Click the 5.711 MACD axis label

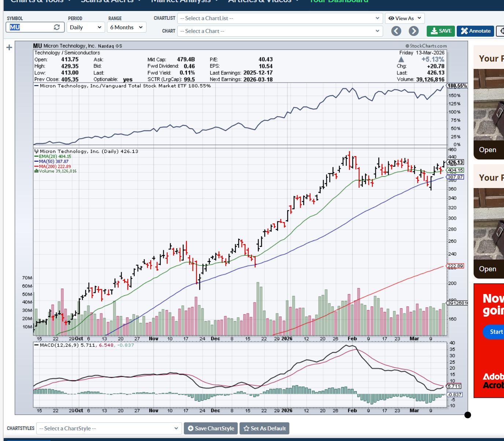(x=454, y=386)
